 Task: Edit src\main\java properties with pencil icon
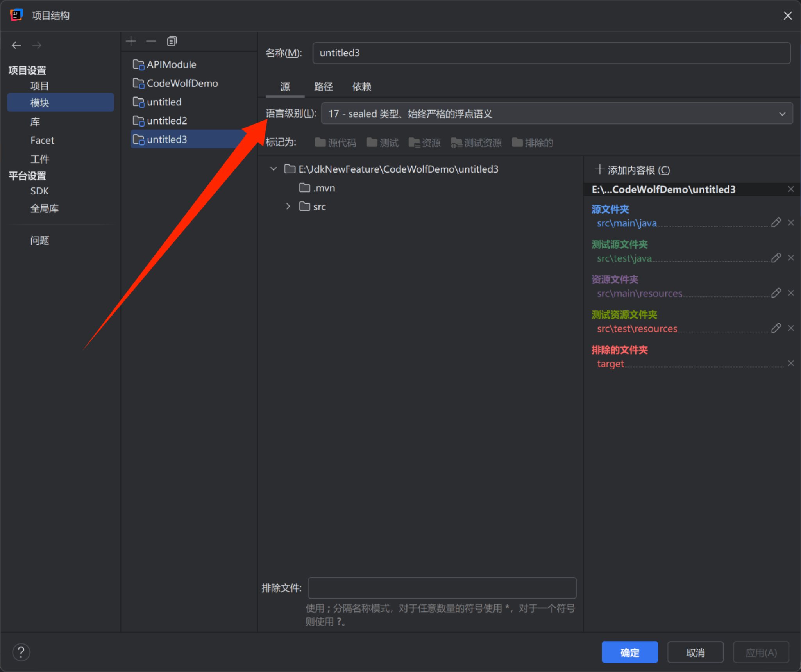click(x=776, y=223)
